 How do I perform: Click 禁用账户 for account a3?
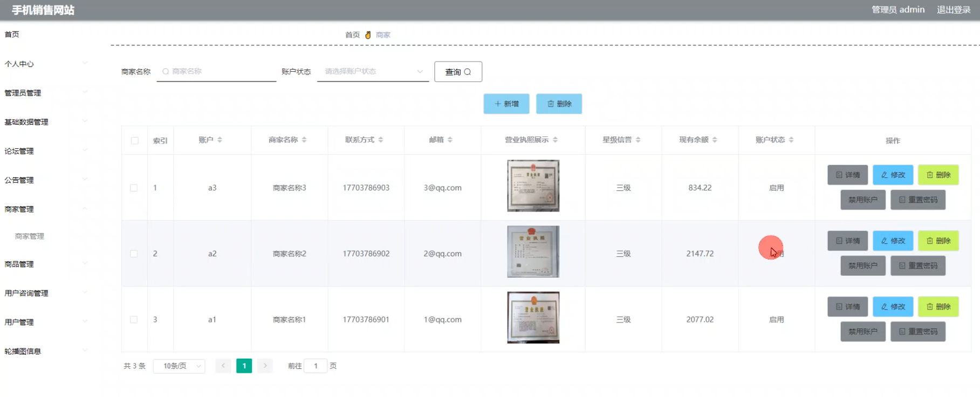pos(863,200)
